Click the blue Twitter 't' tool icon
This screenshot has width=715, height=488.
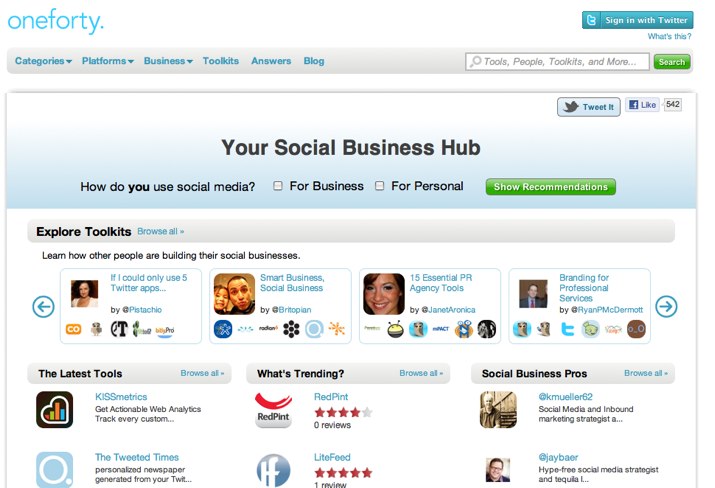pos(567,329)
